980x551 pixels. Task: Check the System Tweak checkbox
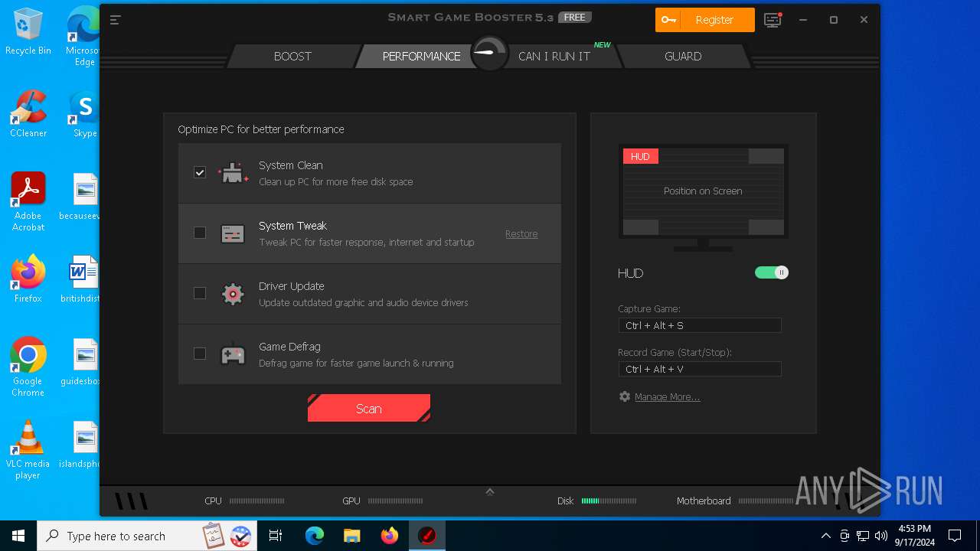point(200,233)
